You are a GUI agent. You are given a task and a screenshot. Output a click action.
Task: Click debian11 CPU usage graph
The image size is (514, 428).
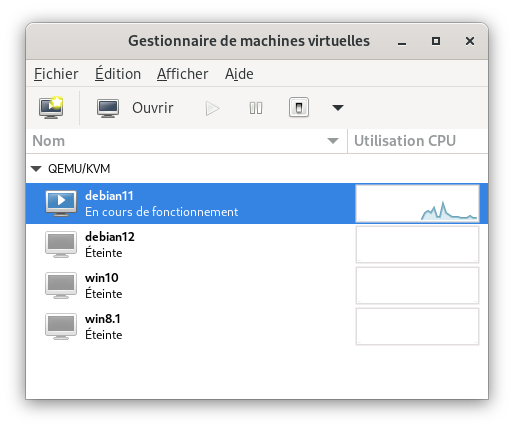click(x=417, y=203)
